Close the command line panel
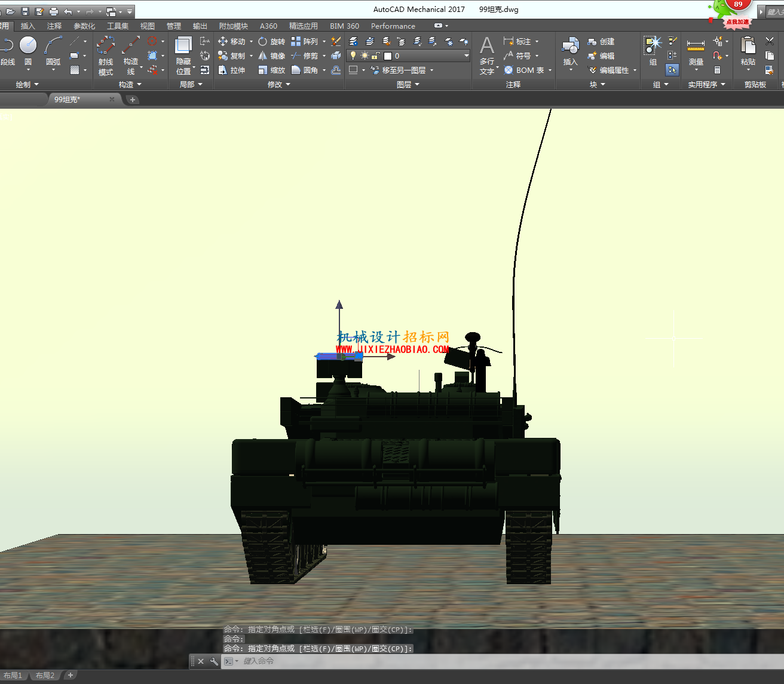784x684 pixels. click(201, 661)
